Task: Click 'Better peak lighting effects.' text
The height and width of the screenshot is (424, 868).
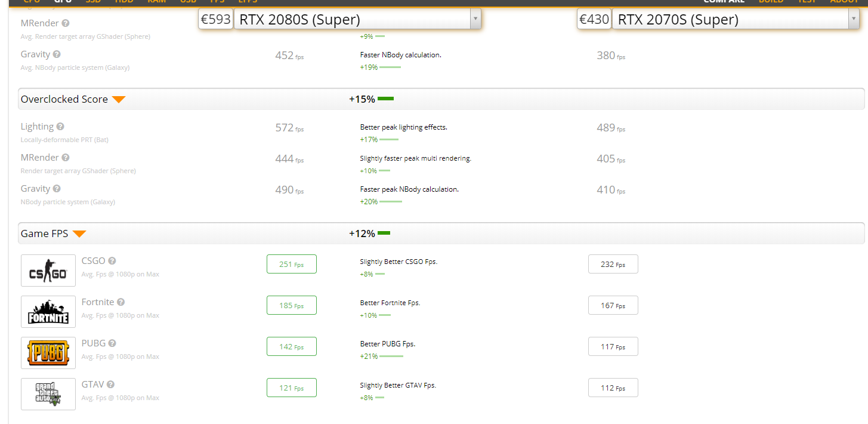Action: tap(404, 127)
